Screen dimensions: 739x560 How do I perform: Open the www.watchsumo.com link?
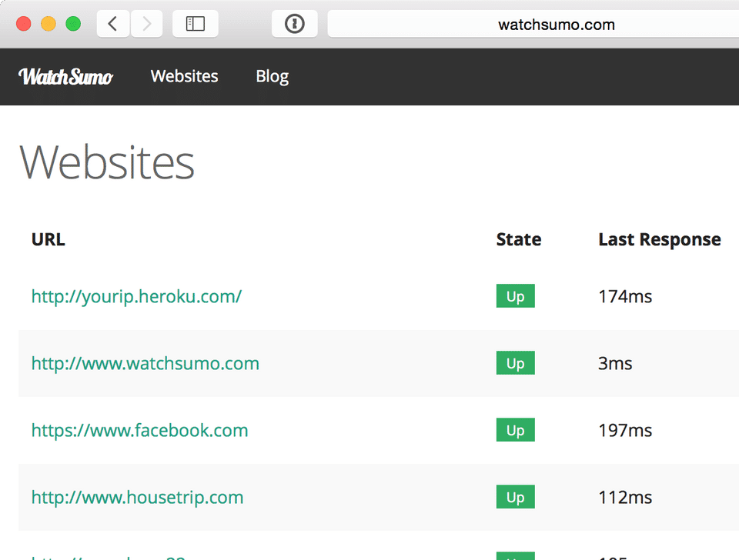click(145, 364)
